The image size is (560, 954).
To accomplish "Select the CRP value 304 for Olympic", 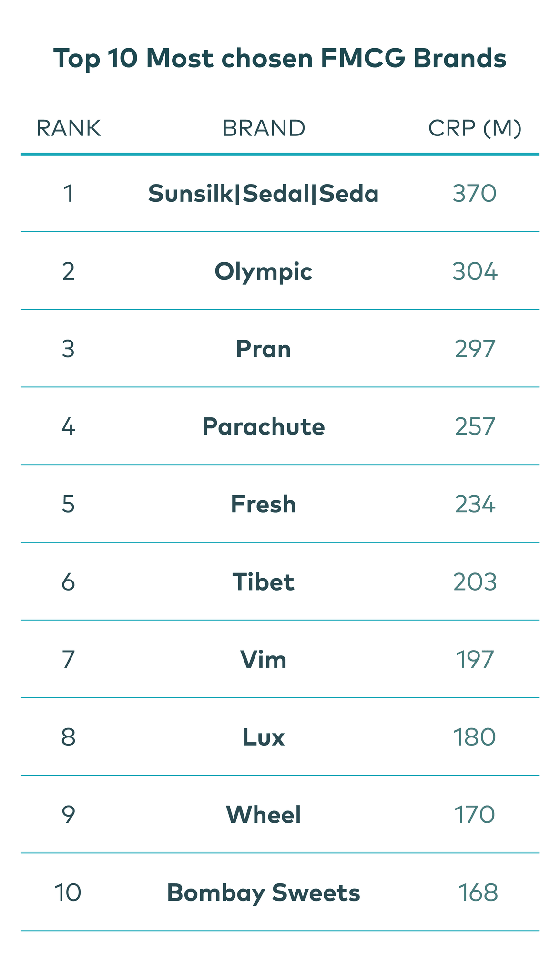I will pyautogui.click(x=475, y=272).
